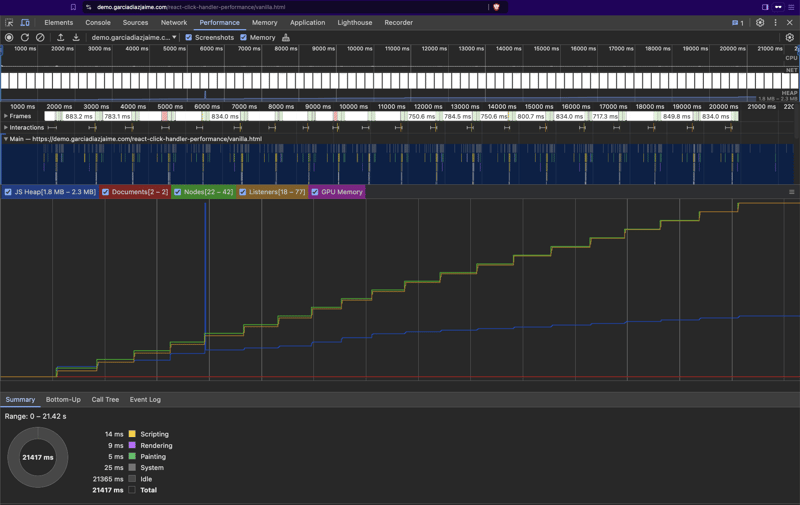Click the site settings icon in address bar
Screen dimensions: 800x505
point(89,7)
